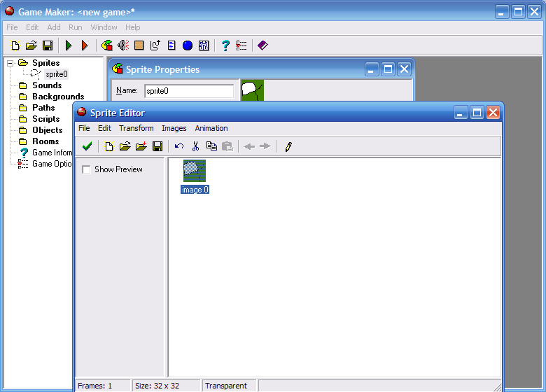546x392 pixels.
Task: Cut selected image with scissors
Action: tap(195, 146)
